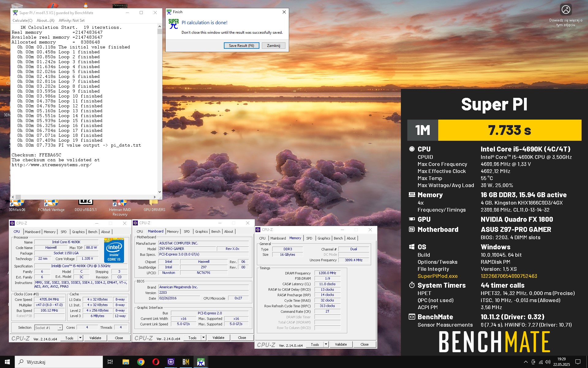This screenshot has width=588, height=368.
Task: Click Model field Z97-PRO GAMER
Action: tap(187, 249)
